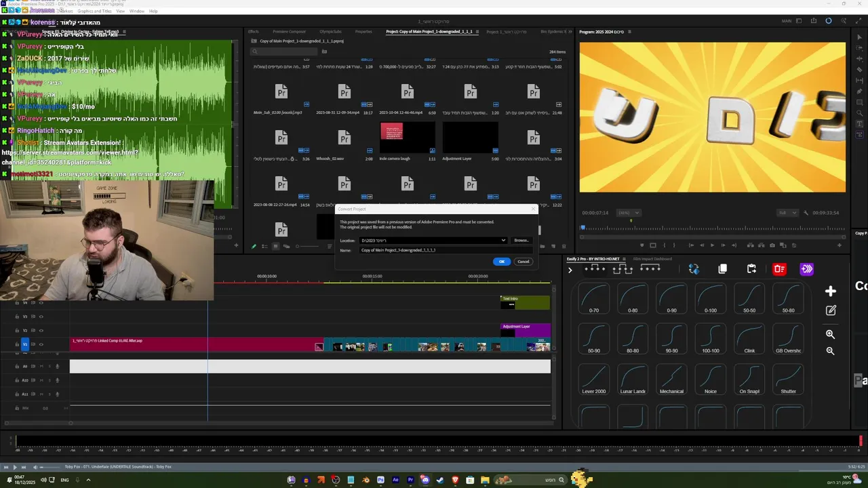Mute the A9 audio track
Screen dimensions: 868x488
[41, 366]
